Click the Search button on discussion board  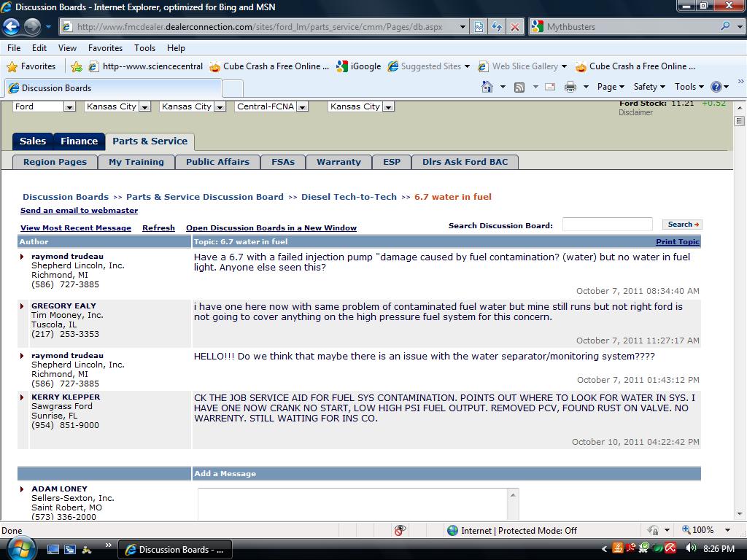682,225
